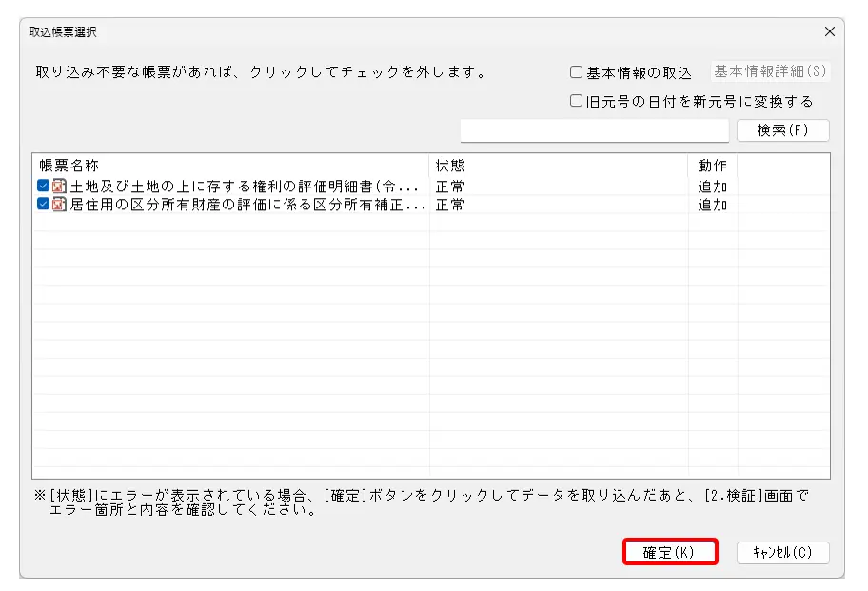The image size is (868, 591).
Task: Enable the 基本情報の取込 checkbox
Action: pyautogui.click(x=576, y=72)
